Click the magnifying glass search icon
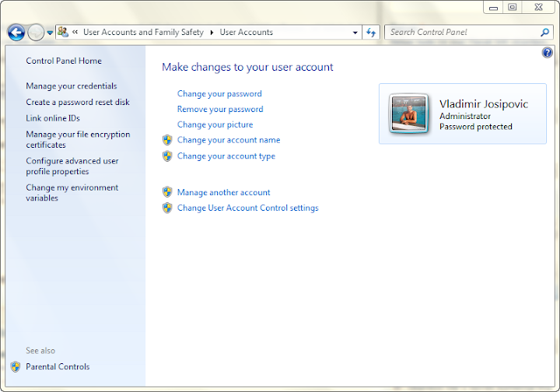The height and width of the screenshot is (392, 560). click(545, 33)
